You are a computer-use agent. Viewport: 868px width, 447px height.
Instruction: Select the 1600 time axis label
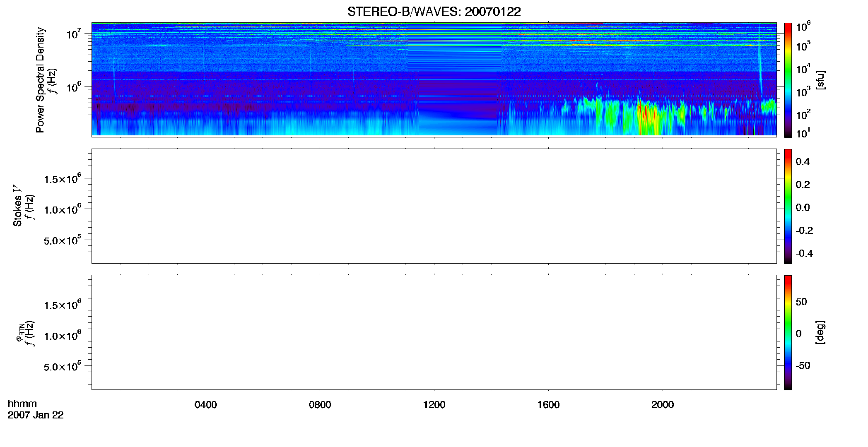coord(548,405)
